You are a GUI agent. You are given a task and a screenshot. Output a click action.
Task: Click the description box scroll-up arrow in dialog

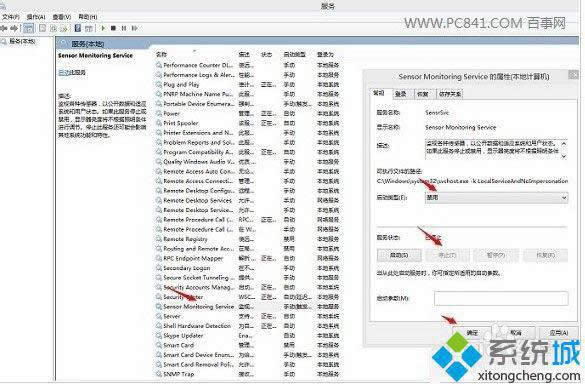[x=564, y=144]
